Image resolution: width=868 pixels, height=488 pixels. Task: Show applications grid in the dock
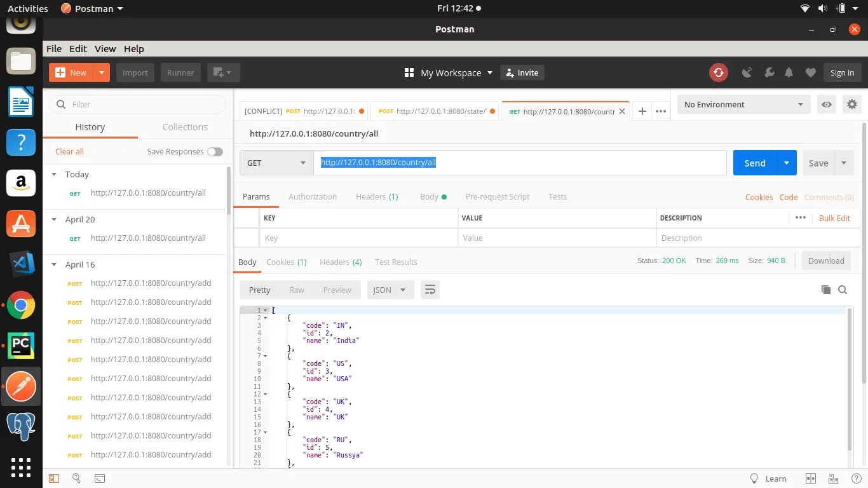click(21, 468)
